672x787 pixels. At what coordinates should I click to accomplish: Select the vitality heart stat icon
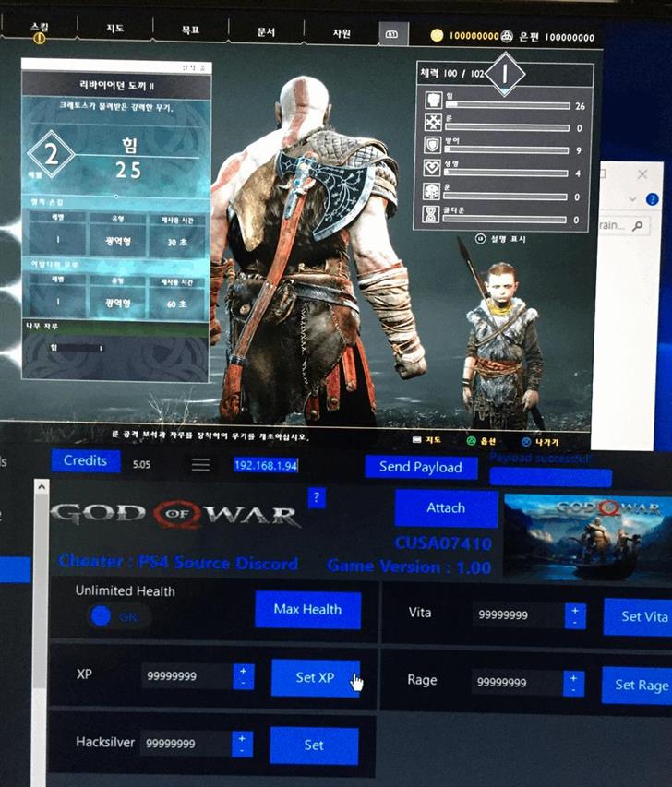coord(432,168)
